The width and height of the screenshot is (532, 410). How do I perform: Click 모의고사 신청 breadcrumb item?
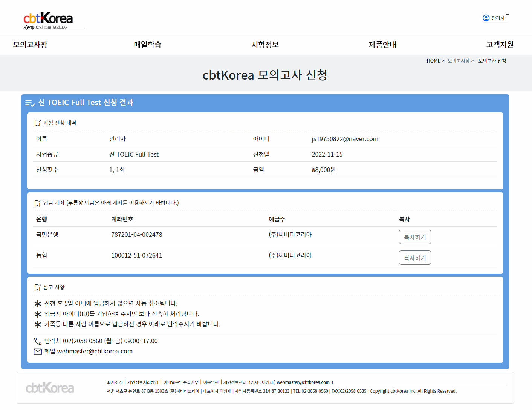click(492, 61)
